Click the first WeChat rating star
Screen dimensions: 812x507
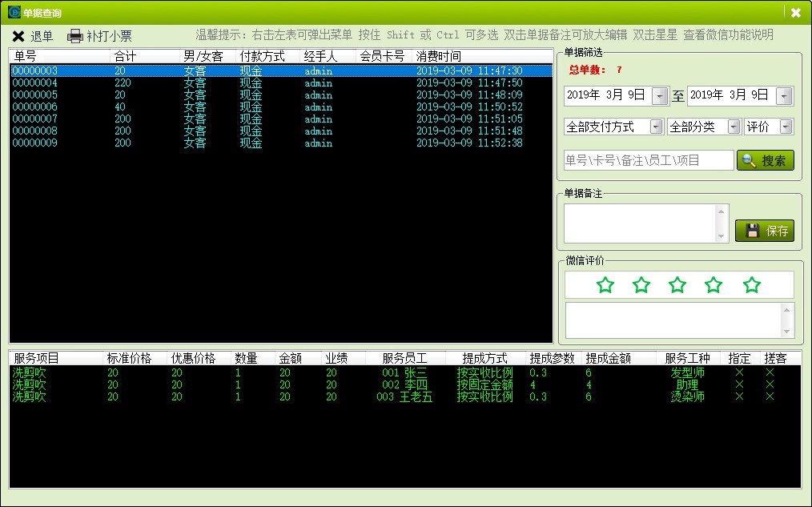pyautogui.click(x=605, y=285)
